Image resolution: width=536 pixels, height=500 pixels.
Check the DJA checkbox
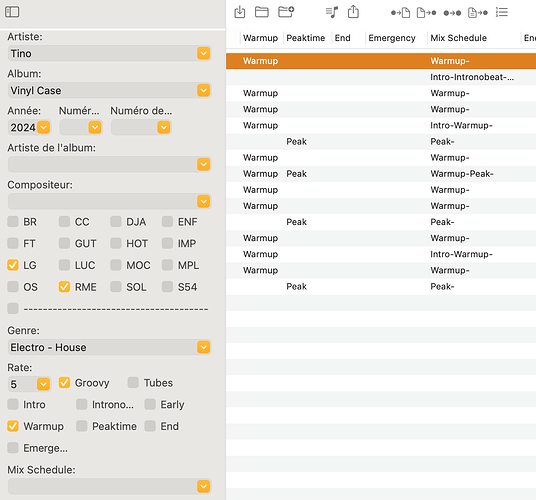[x=116, y=221]
